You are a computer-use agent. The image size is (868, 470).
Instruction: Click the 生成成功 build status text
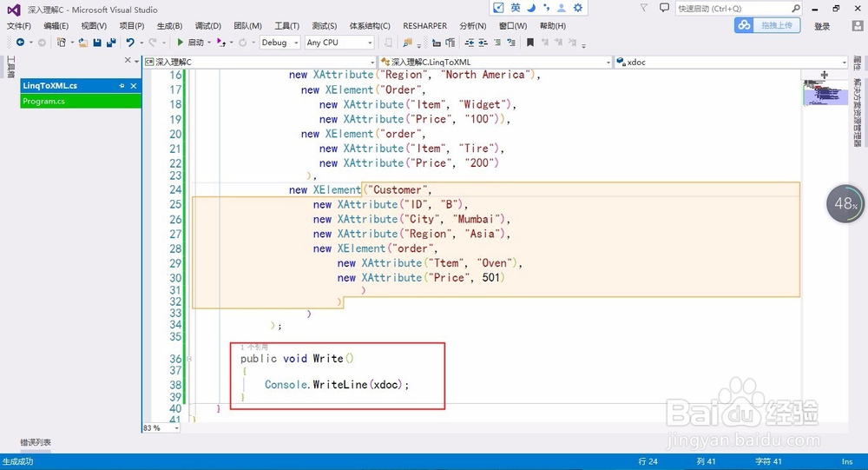(17, 461)
